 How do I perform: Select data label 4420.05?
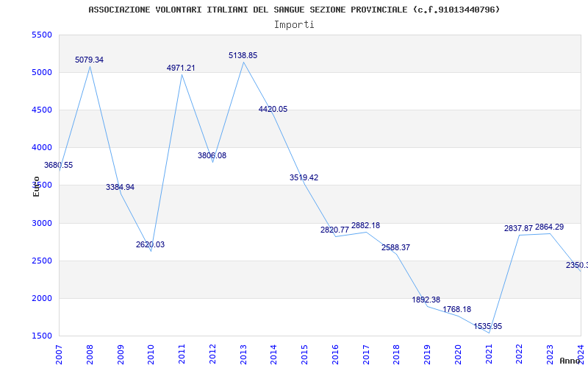click(273, 109)
